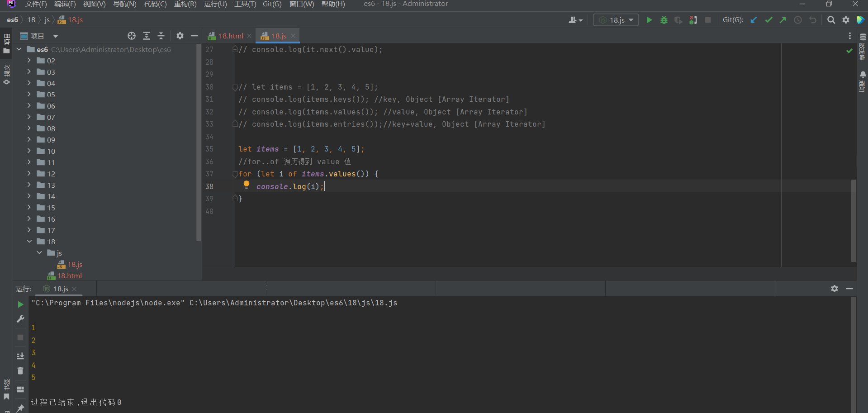
Task: Open Run panel settings gear
Action: [835, 289]
